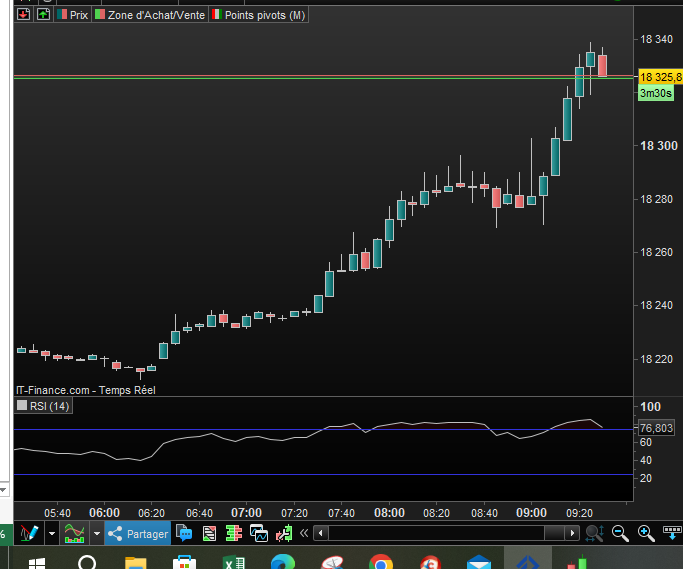Open the candlestick app on taskbar
The width and height of the screenshot is (683, 569).
coord(577,562)
